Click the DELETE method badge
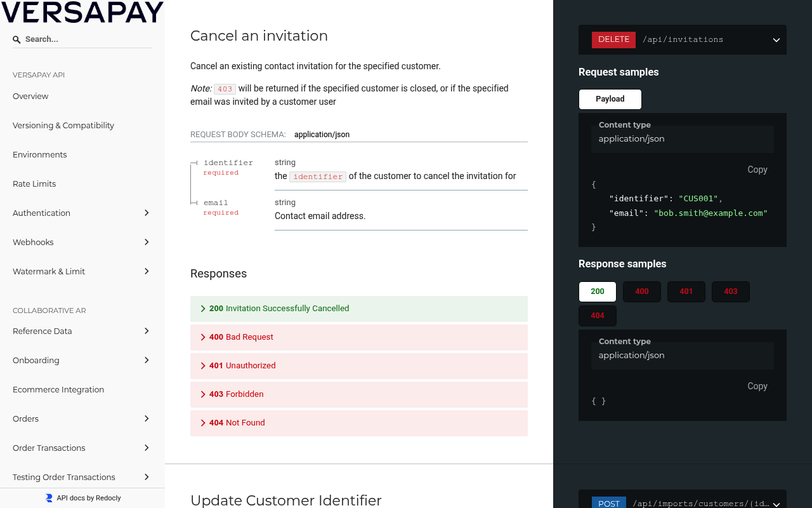 click(613, 39)
